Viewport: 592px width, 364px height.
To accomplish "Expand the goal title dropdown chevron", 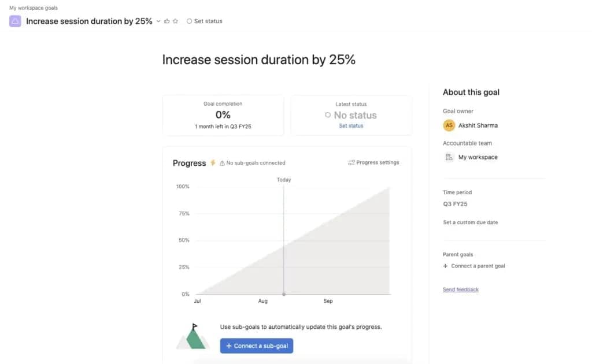I will pos(157,21).
